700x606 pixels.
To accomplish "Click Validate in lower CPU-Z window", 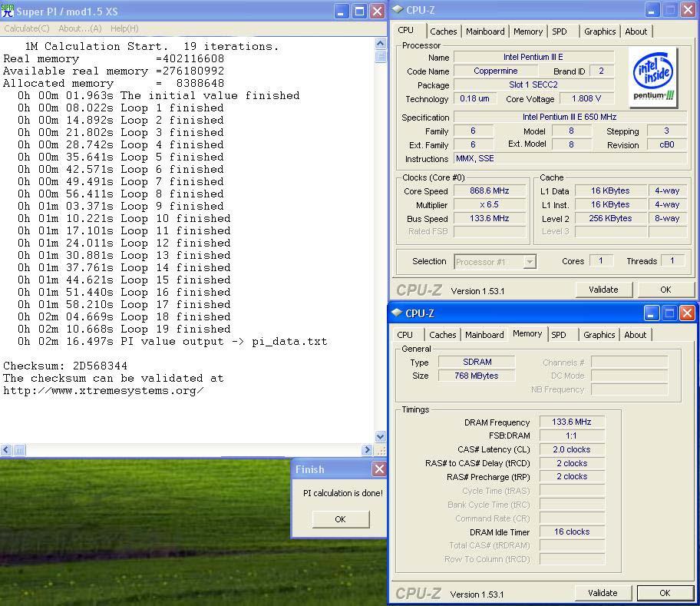I will tap(603, 593).
